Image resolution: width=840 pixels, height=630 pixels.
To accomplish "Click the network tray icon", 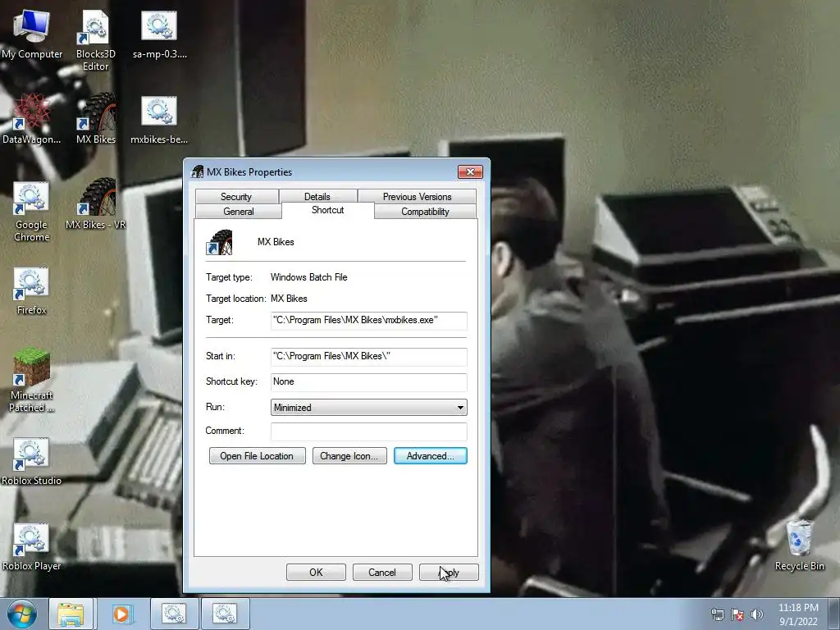I will (x=717, y=614).
